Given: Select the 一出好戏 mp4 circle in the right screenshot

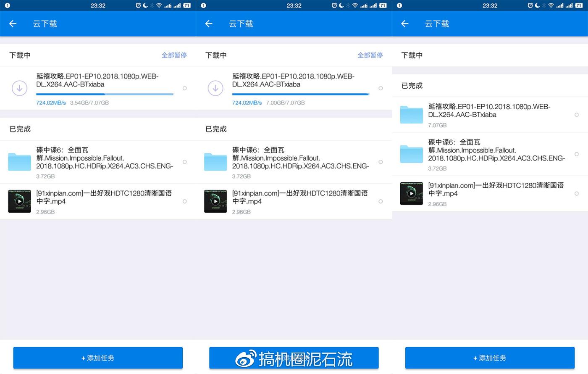Looking at the screenshot, I should click(x=577, y=194).
